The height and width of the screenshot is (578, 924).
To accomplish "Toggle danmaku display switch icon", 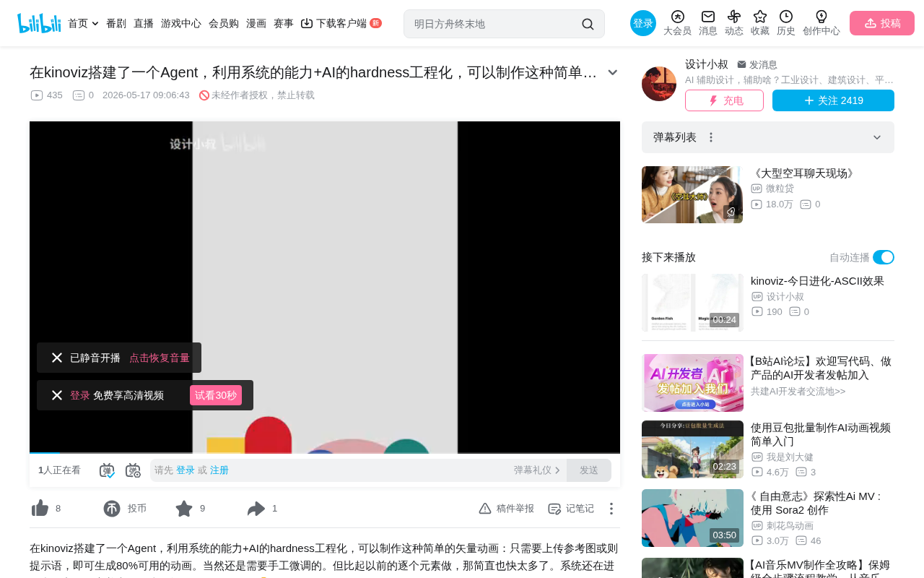I will (107, 470).
